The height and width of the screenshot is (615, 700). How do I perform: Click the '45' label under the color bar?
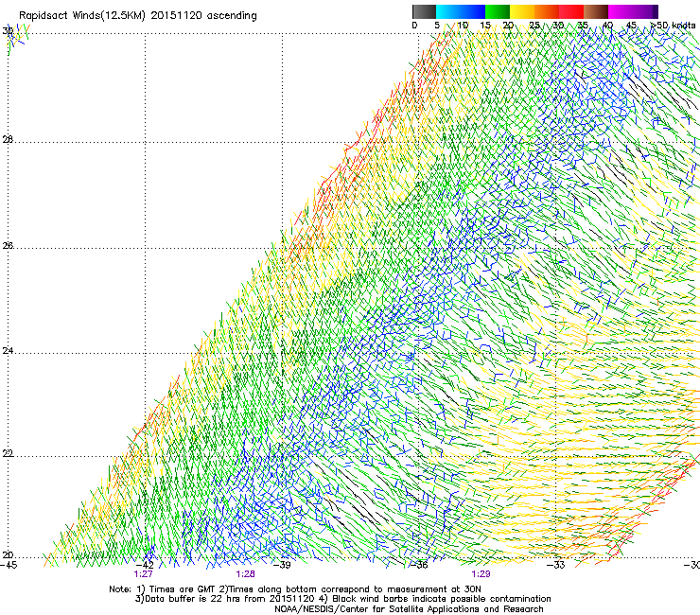coord(631,26)
